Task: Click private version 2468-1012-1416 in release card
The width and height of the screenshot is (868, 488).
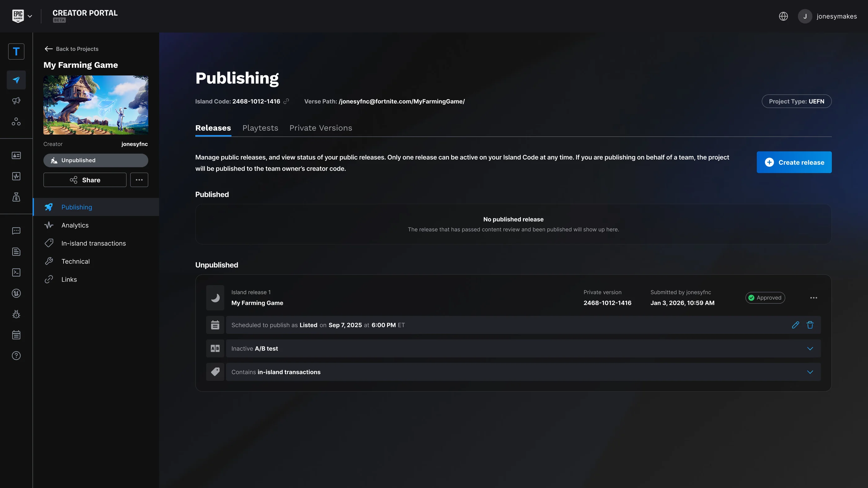Action: coord(607,303)
